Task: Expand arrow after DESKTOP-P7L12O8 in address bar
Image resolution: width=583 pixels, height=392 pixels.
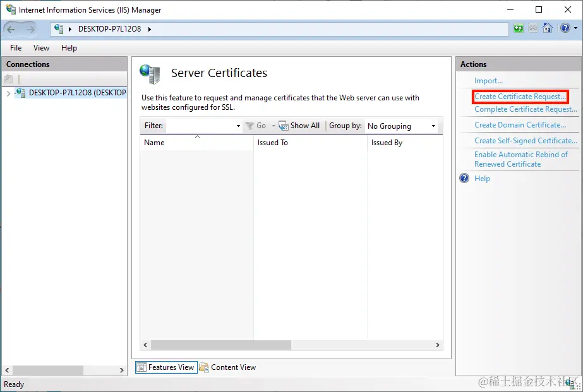Action: coord(150,29)
